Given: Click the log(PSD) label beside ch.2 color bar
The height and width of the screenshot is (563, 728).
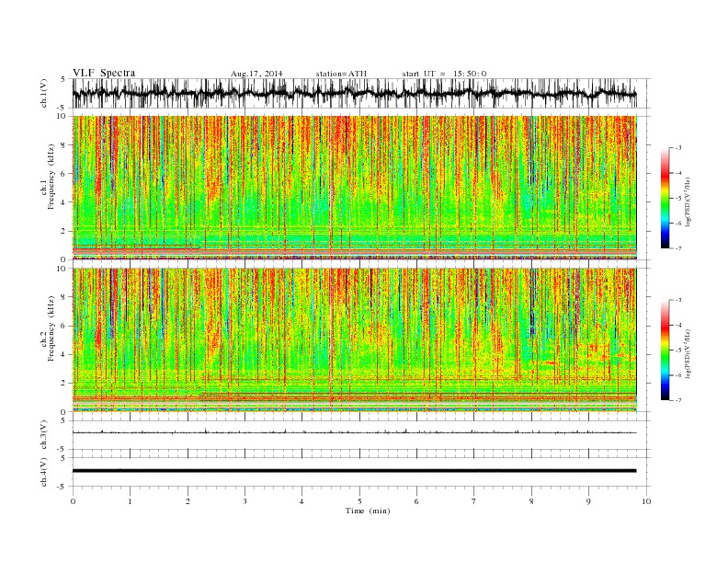Looking at the screenshot, I should pyautogui.click(x=688, y=353).
